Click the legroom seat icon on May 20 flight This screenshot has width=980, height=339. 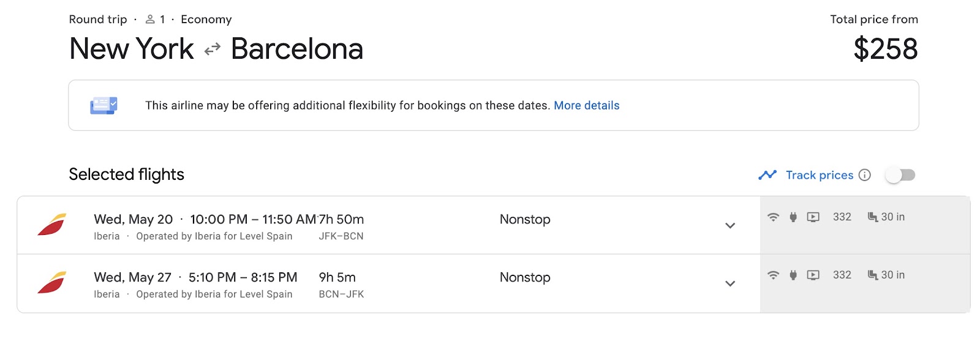pyautogui.click(x=873, y=217)
